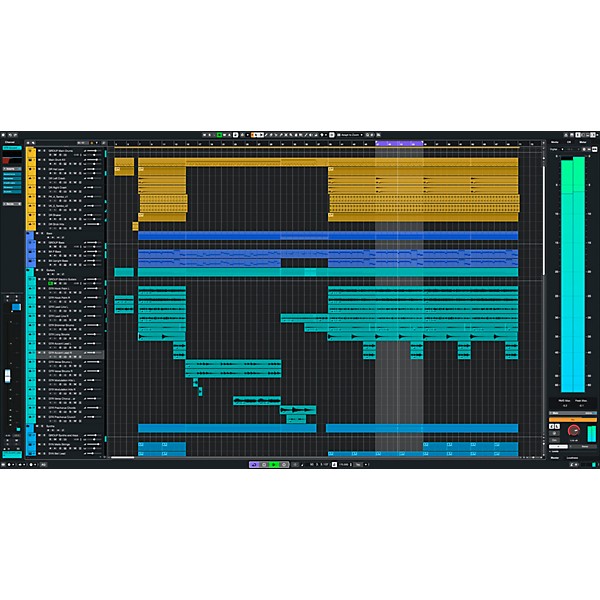Toggle the green Read automation toolbar button

(x=219, y=135)
